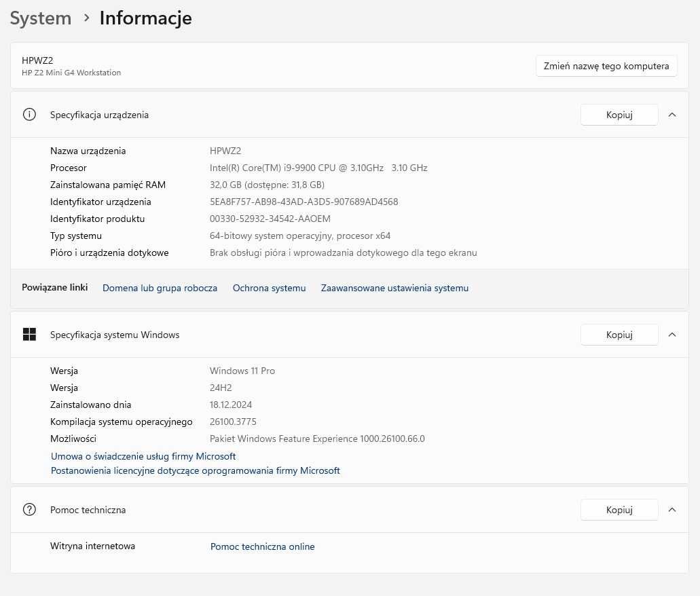Click Specyfikacja urządzenia section title
This screenshot has height=596, width=700.
(x=99, y=115)
